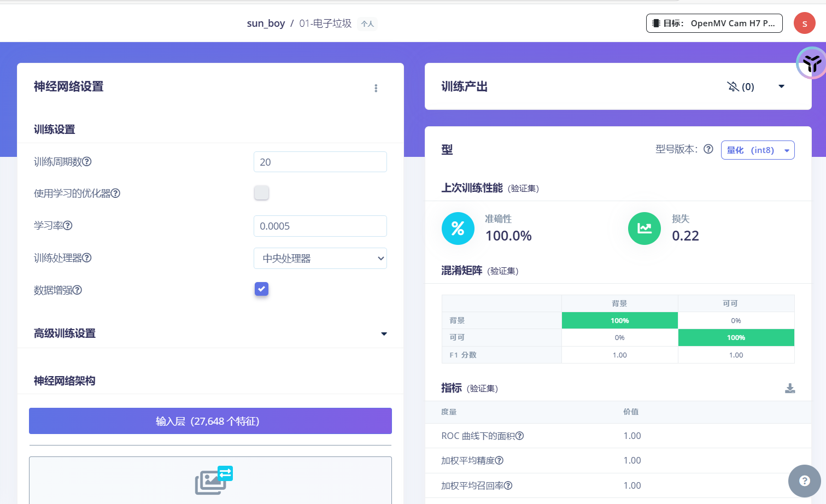The image size is (826, 504).
Task: Click the 100.0% accuracy value
Action: 508,236
